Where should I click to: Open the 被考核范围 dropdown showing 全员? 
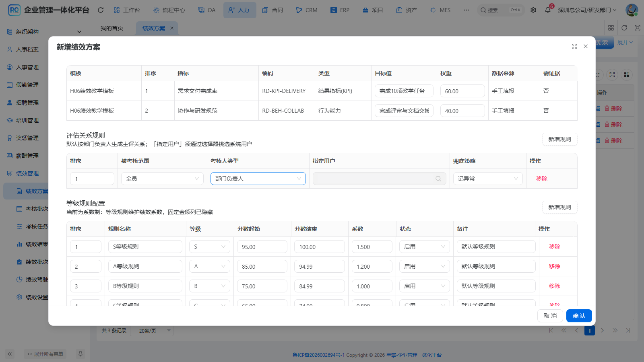(162, 179)
